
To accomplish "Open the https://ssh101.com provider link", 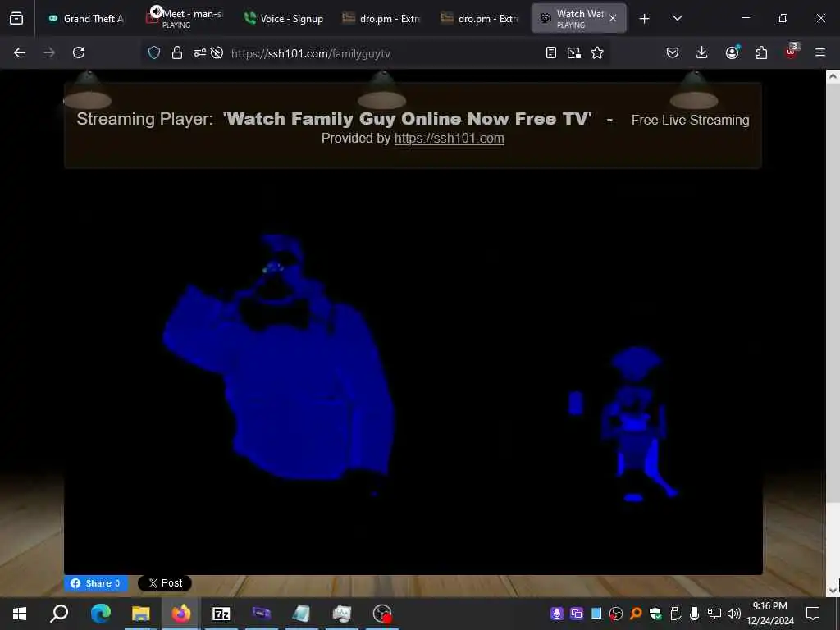I will [x=449, y=138].
